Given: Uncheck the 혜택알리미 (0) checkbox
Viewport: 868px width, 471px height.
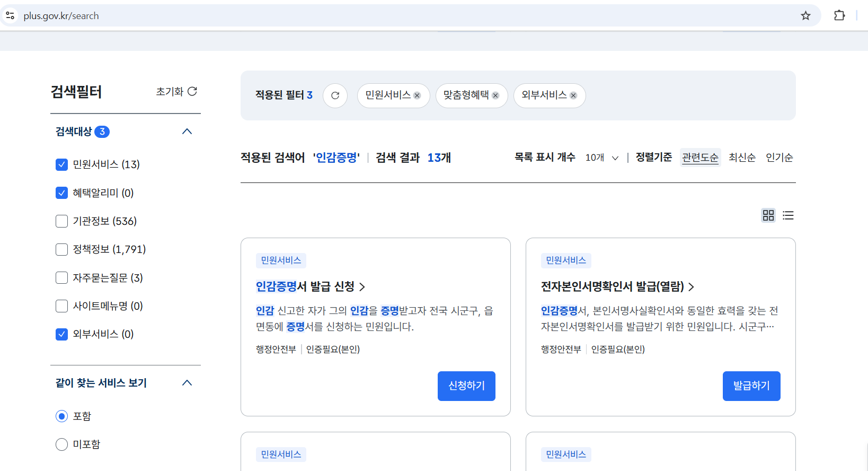Looking at the screenshot, I should [x=61, y=193].
